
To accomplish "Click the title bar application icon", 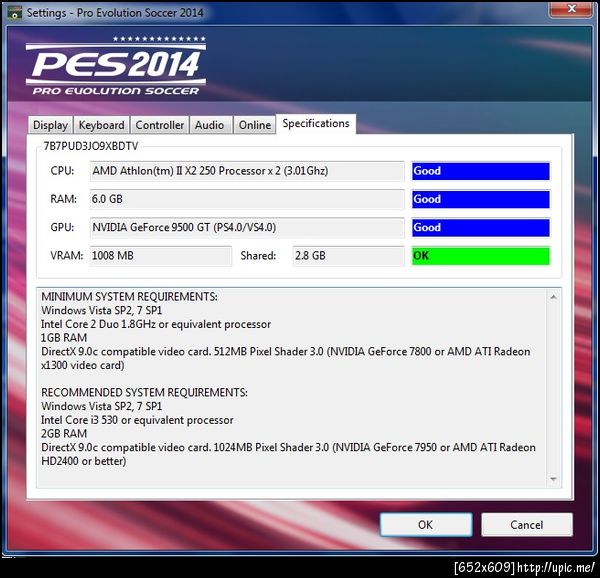I will click(15, 13).
